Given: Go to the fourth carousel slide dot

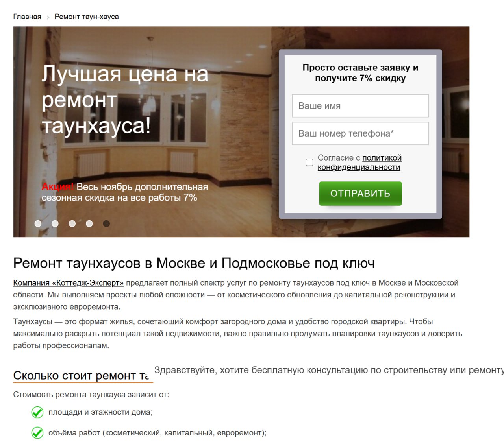Looking at the screenshot, I should click(89, 223).
